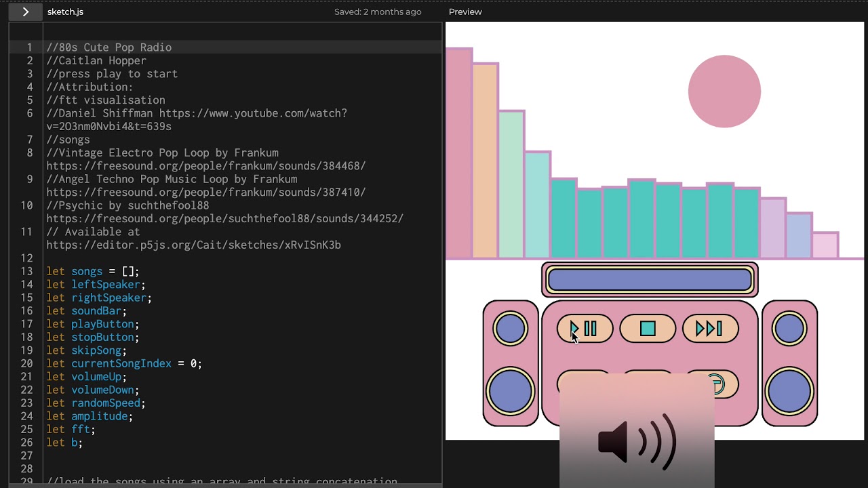
Task: Click the '// Available at' comment line
Action: [x=93, y=232]
